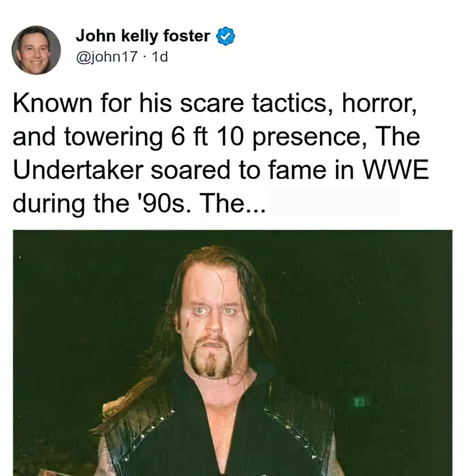Click the "6 ft 10" height text
The height and width of the screenshot is (476, 476).
pyautogui.click(x=207, y=136)
